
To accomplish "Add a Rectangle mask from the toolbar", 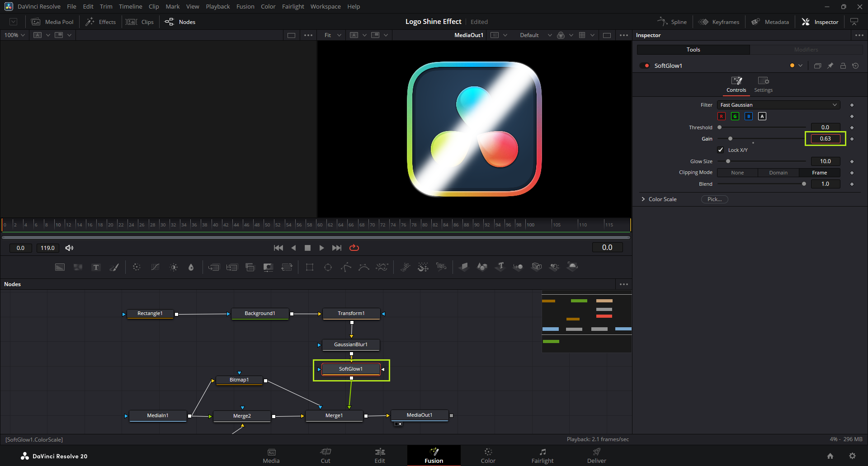I will coord(310,267).
